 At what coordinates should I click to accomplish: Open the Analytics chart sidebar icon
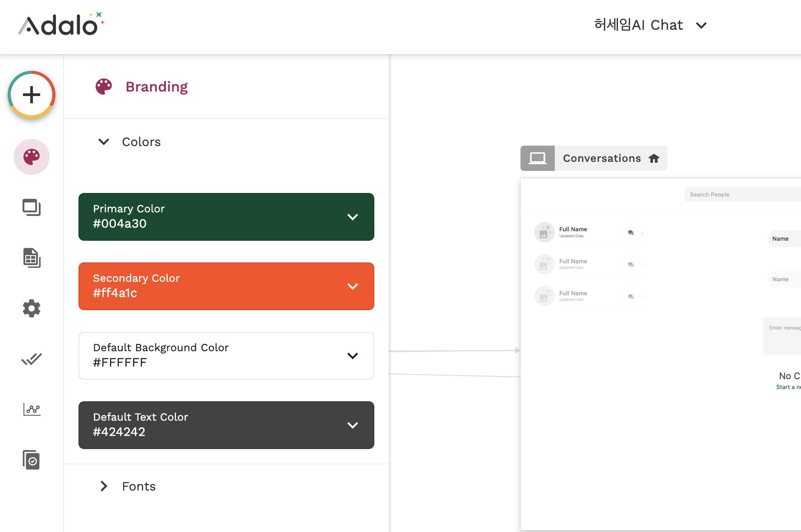(x=32, y=409)
